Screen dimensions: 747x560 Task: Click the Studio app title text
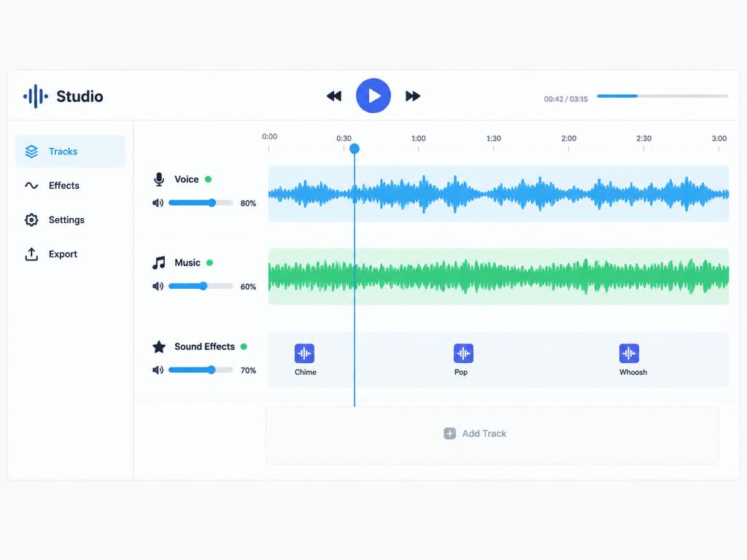[x=80, y=97]
